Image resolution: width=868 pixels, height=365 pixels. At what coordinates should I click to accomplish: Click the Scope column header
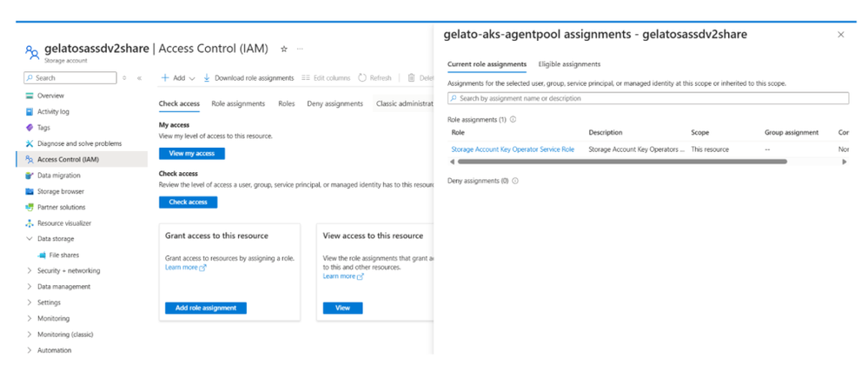pos(699,133)
